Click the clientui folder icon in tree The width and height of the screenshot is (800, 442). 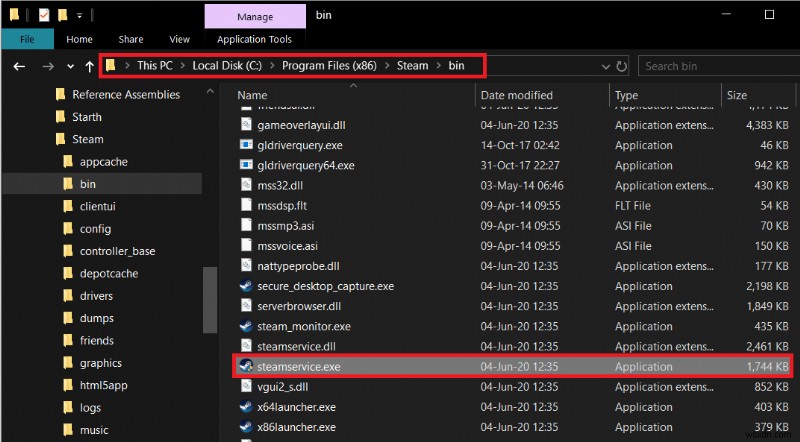tap(68, 206)
